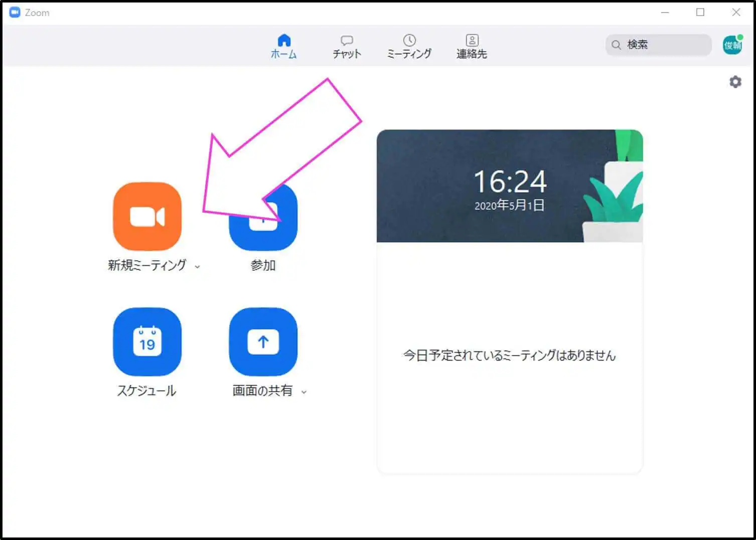Click the 今日予定されているミーティングはありません text
This screenshot has width=756, height=540.
pyautogui.click(x=510, y=355)
